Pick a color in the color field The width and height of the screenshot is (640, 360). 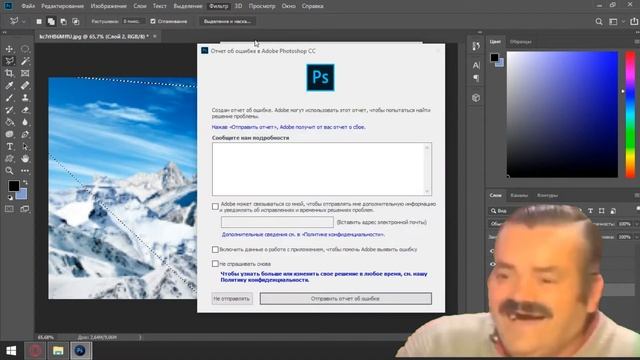point(562,114)
